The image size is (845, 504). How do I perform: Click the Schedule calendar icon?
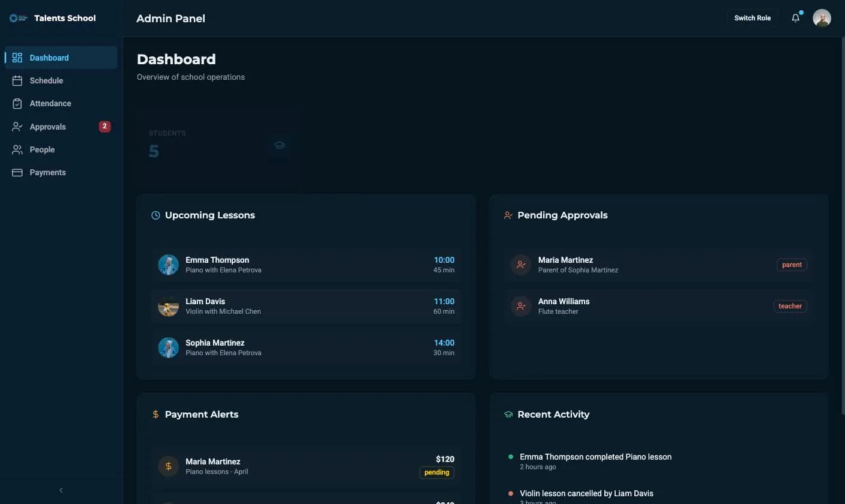click(17, 80)
